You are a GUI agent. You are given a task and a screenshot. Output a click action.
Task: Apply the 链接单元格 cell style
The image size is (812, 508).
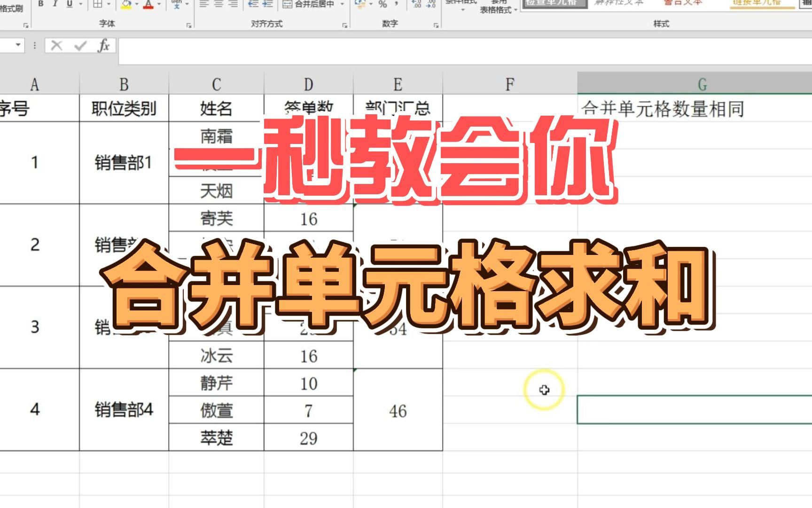click(x=757, y=5)
